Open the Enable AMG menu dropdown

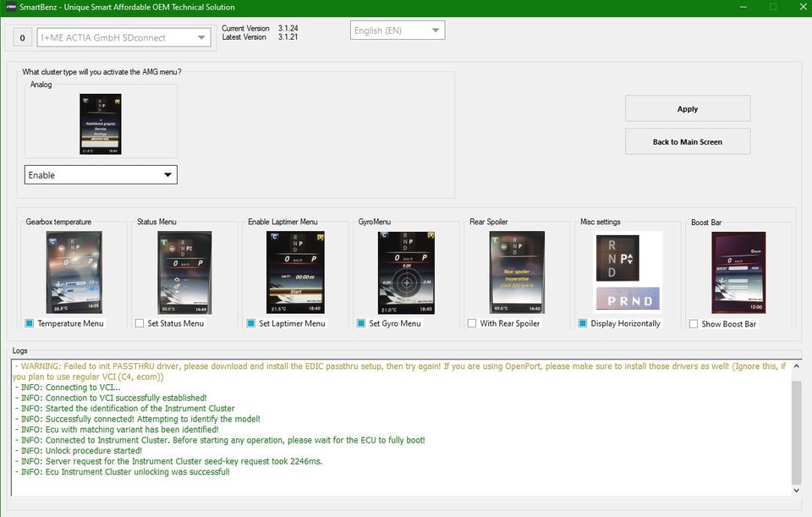[101, 175]
